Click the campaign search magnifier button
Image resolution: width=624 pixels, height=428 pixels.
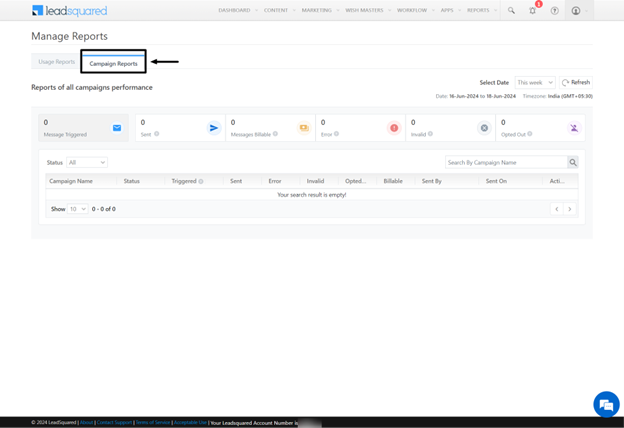573,162
